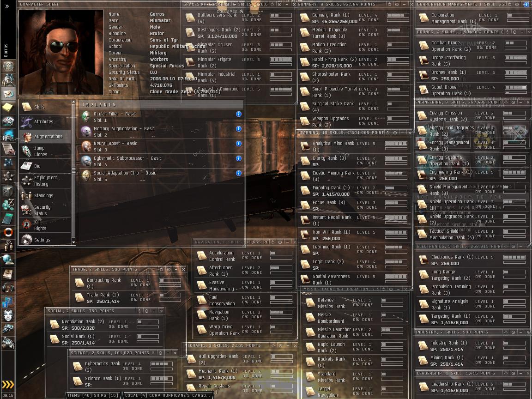
Task: Open the star map icon in sidebar
Action: (8, 177)
